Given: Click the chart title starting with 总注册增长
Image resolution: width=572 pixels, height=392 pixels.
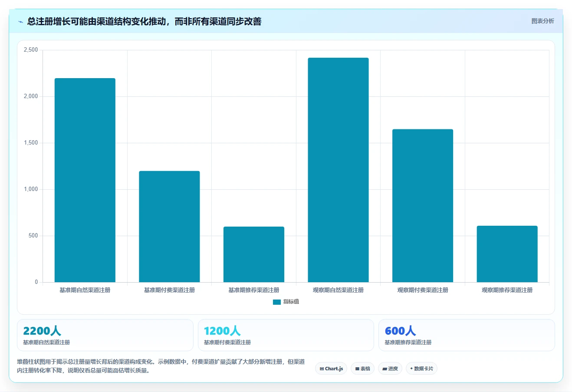Looking at the screenshot, I should pyautogui.click(x=144, y=21).
